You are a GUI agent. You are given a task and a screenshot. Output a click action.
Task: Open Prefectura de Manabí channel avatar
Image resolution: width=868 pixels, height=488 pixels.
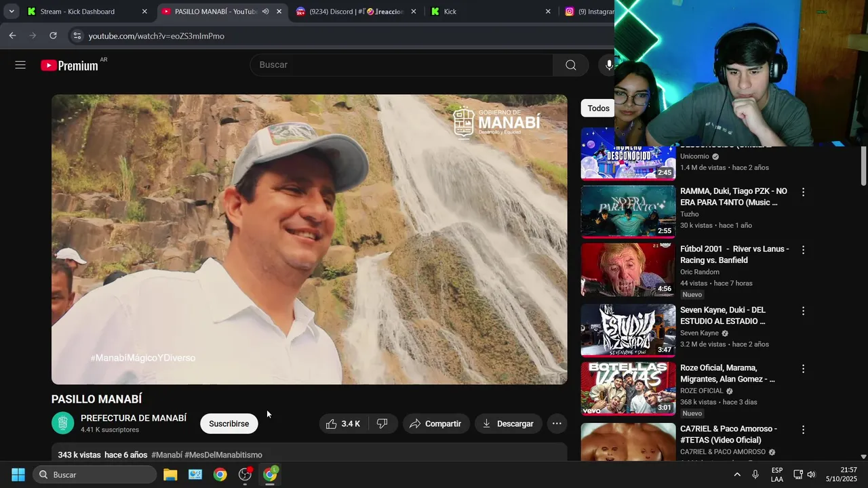tap(63, 423)
